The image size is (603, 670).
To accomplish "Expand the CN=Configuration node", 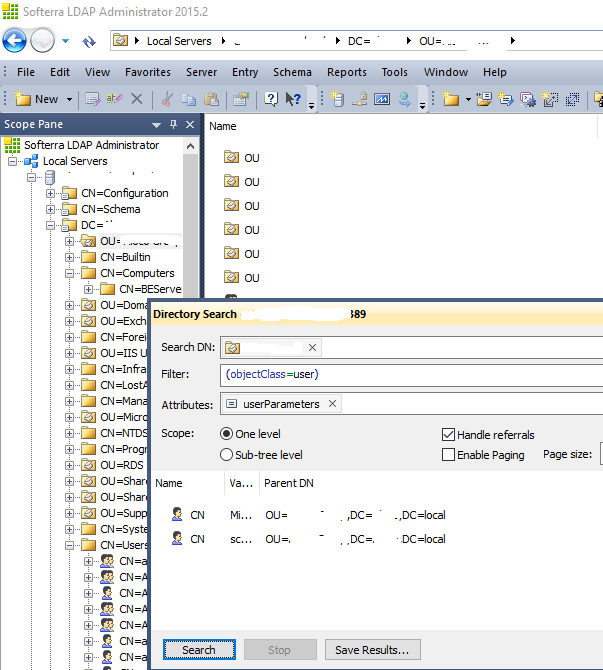I will [x=50, y=193].
